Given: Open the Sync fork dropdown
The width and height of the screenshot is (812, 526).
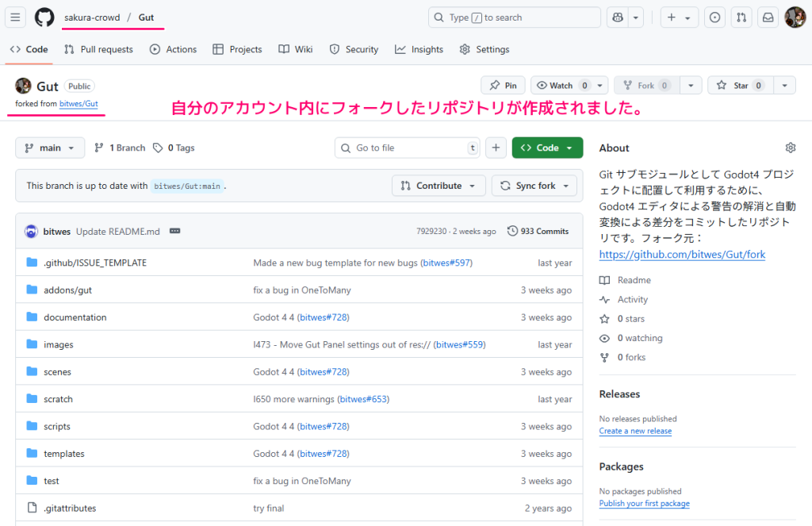Looking at the screenshot, I should pyautogui.click(x=534, y=186).
